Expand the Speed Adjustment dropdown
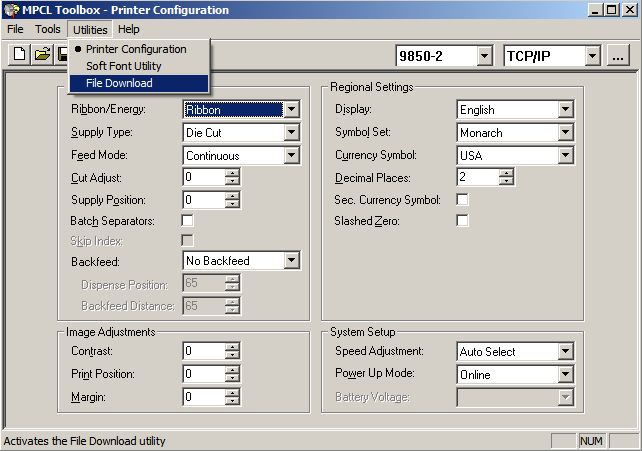 [565, 351]
